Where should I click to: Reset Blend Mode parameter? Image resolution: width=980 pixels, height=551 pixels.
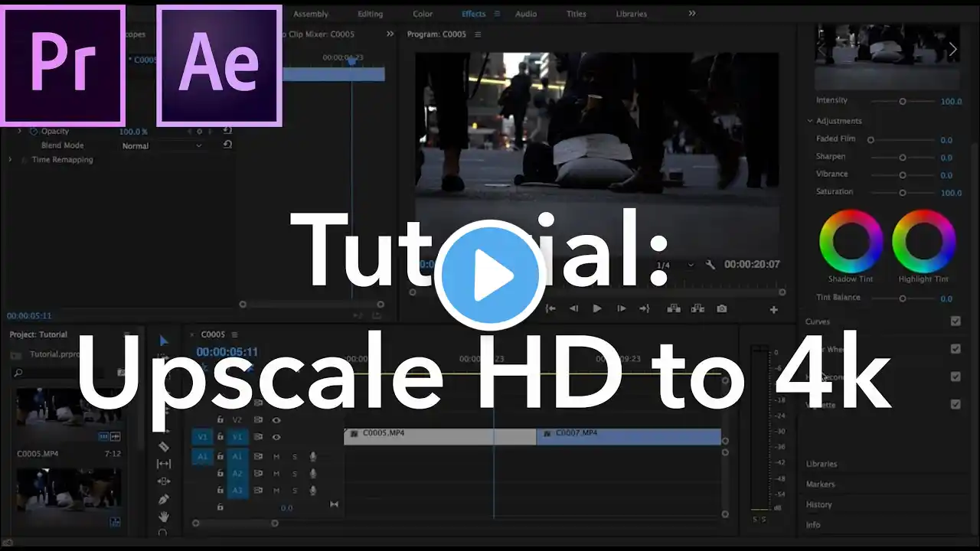[x=227, y=145]
